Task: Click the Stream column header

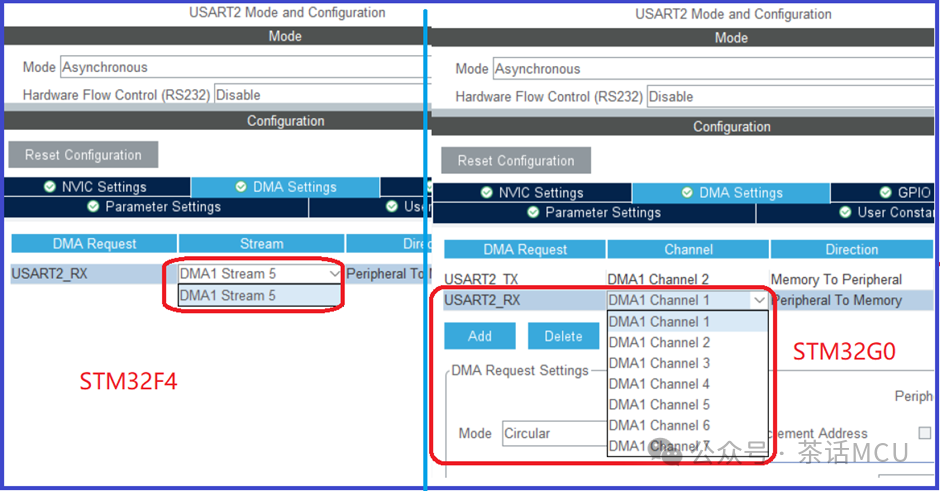Action: [x=261, y=244]
